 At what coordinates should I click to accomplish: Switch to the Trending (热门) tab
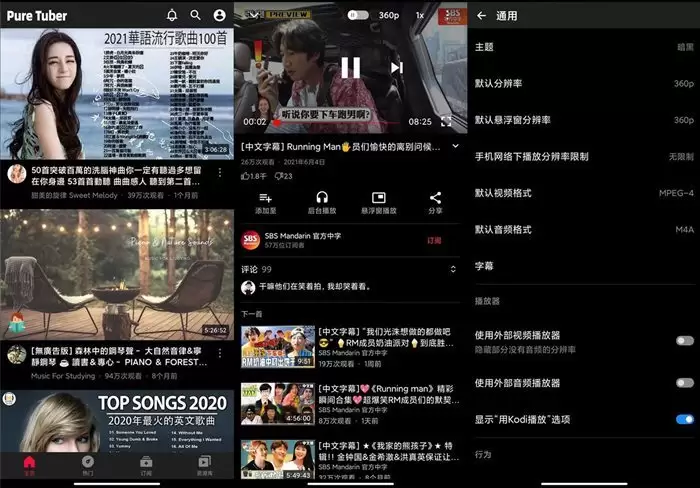point(88,465)
